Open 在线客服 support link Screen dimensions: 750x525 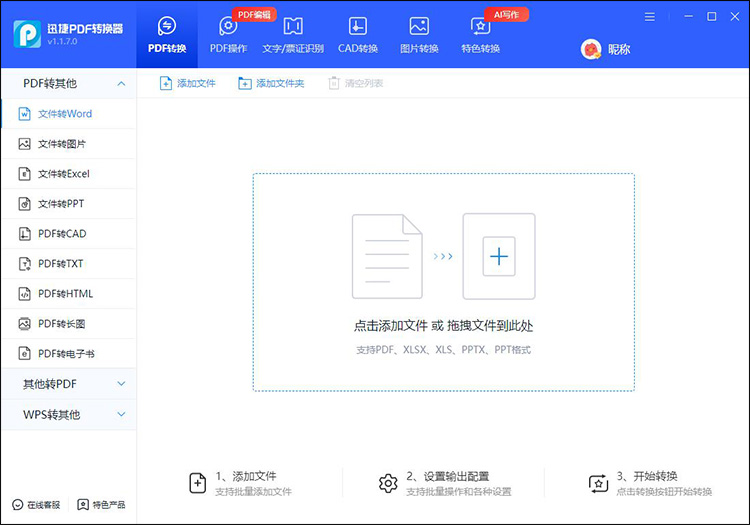[36, 505]
